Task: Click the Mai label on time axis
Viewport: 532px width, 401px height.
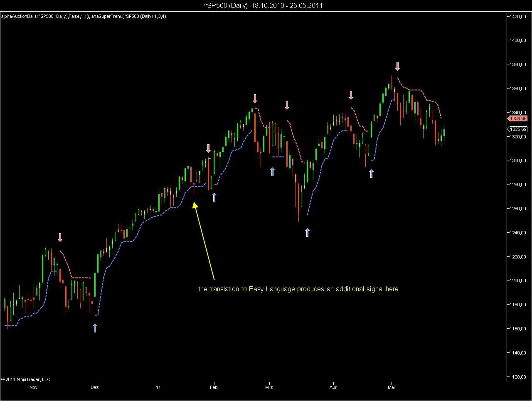Action: click(391, 387)
